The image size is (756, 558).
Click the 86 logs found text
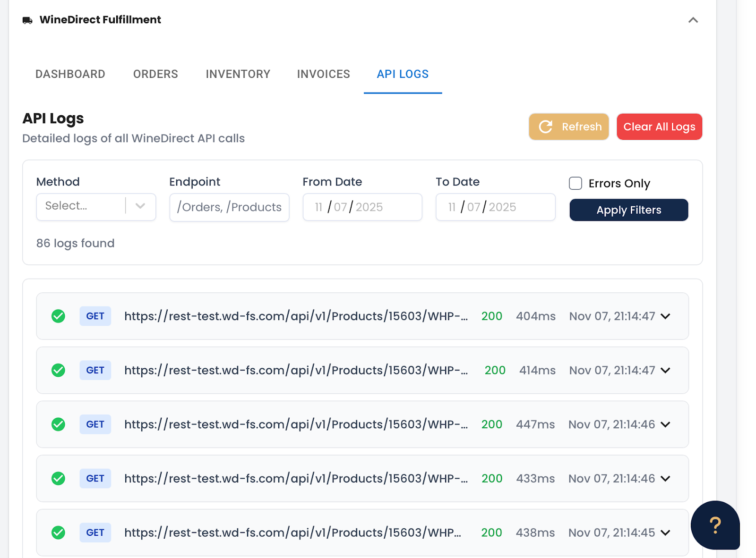(76, 243)
